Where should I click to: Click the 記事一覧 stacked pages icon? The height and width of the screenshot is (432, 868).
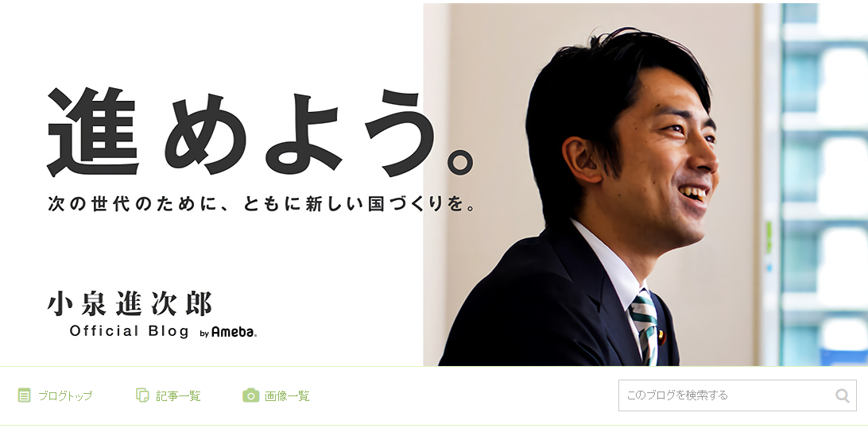click(x=142, y=395)
